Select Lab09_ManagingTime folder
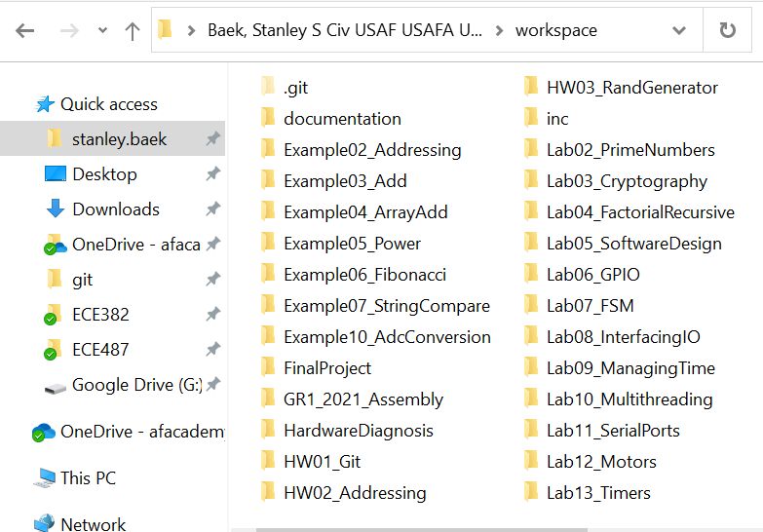The width and height of the screenshot is (763, 532). [x=620, y=368]
